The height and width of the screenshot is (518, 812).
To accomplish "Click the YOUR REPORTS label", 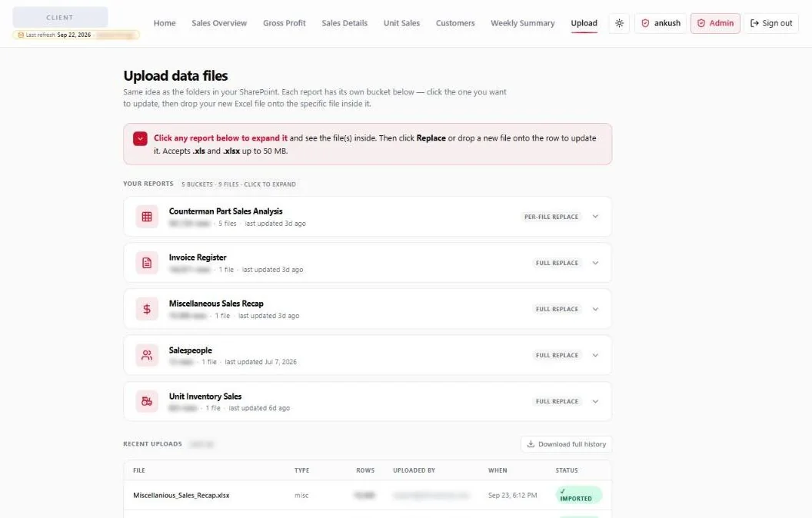I will (x=148, y=184).
